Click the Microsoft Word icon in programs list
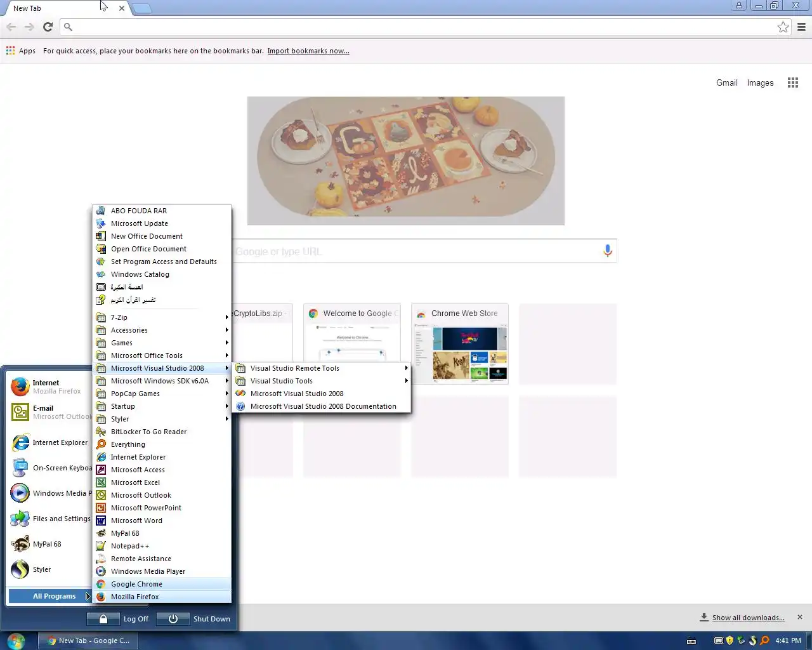The image size is (812, 650). tap(101, 521)
